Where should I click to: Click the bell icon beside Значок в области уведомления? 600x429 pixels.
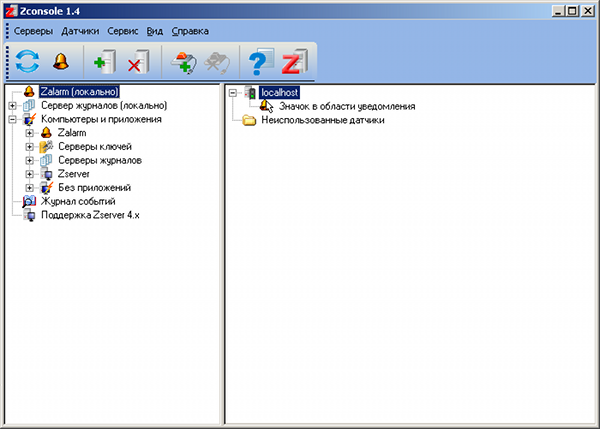click(x=264, y=105)
